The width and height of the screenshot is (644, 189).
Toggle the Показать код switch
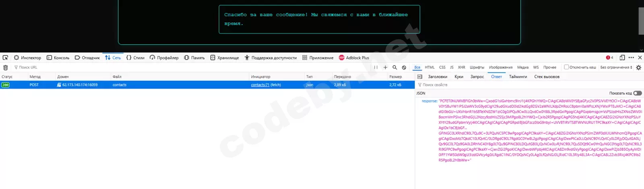coord(638,93)
